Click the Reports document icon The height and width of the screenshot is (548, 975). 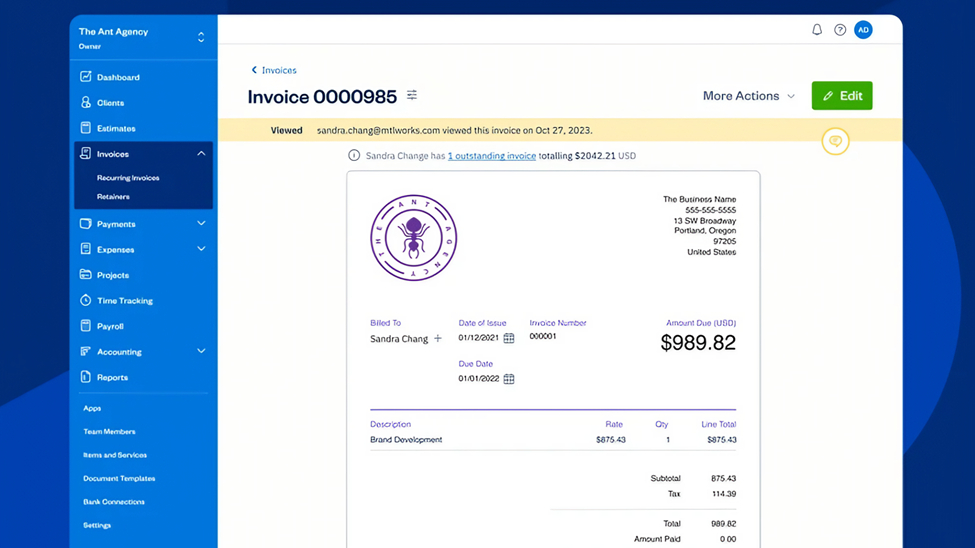pyautogui.click(x=86, y=376)
